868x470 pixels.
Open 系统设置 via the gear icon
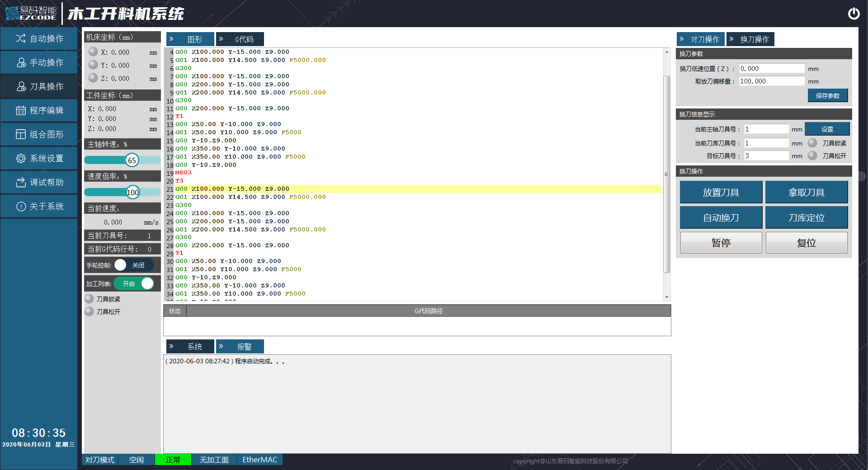[21, 158]
